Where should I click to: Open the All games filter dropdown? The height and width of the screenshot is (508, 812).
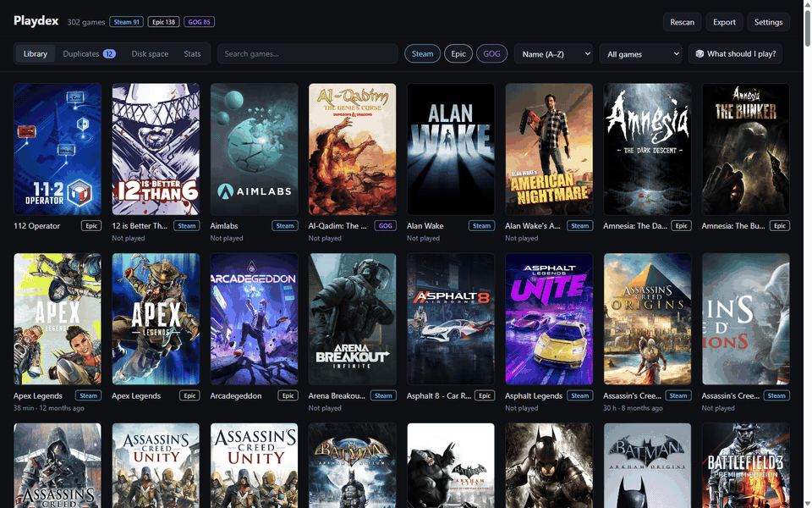tap(640, 54)
